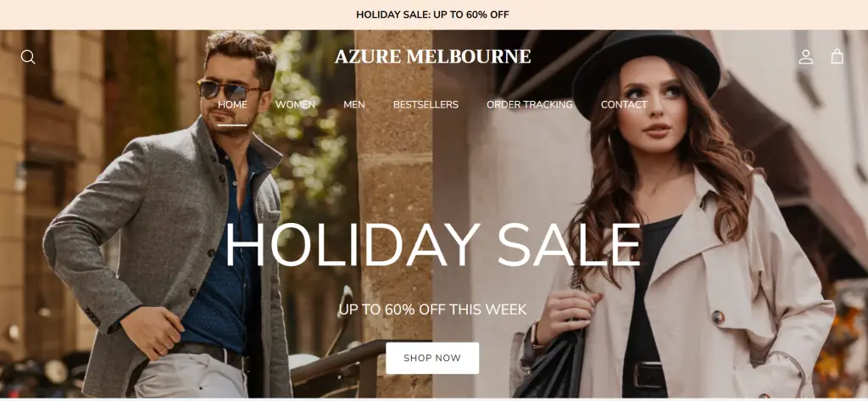Open the account profile icon
Image resolution: width=868 pixels, height=401 pixels.
point(806,57)
